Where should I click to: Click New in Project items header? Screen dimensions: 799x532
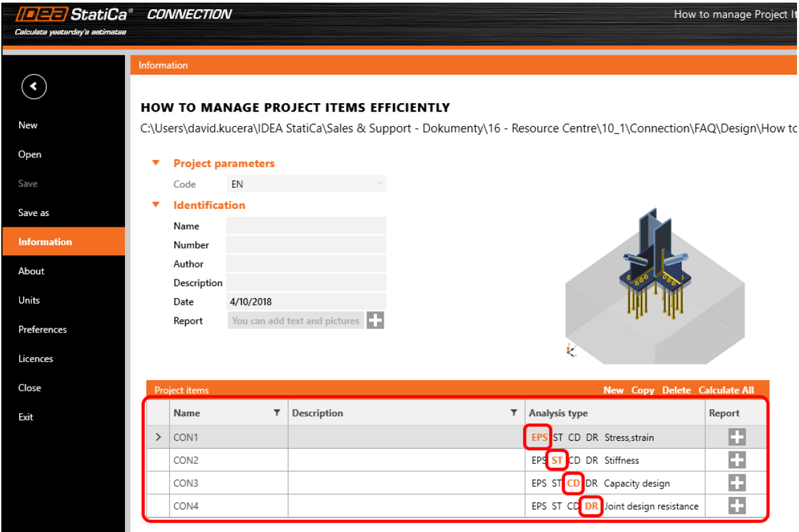click(x=613, y=390)
